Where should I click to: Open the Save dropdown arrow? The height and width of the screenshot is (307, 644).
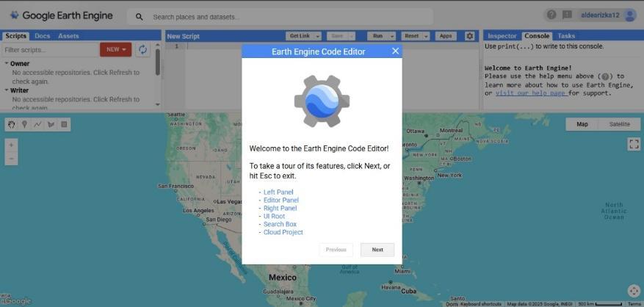(352, 36)
